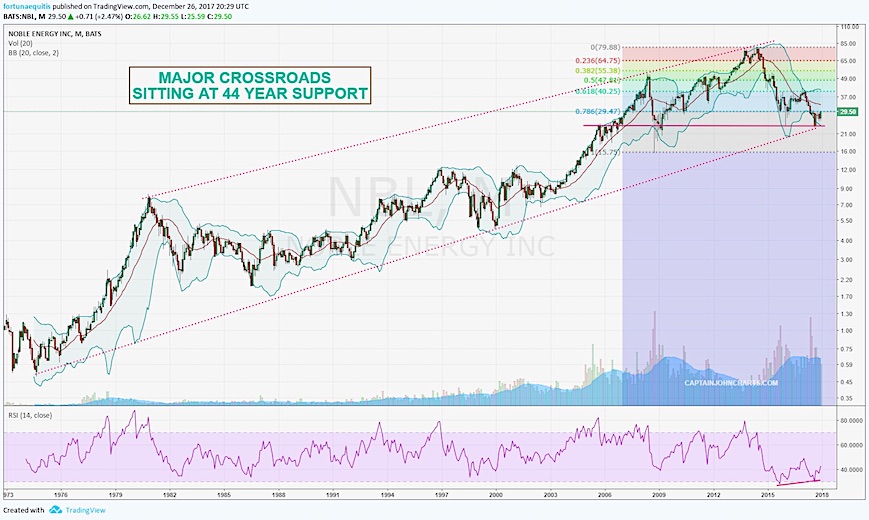Click the 0.236(64.75) Fibonacci level label
The width and height of the screenshot is (869, 520).
pyautogui.click(x=597, y=60)
